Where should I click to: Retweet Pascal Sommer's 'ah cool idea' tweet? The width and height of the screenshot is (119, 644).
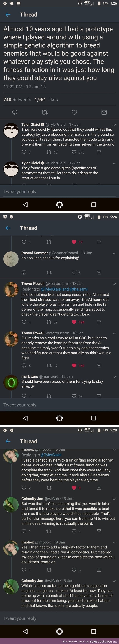49,272
